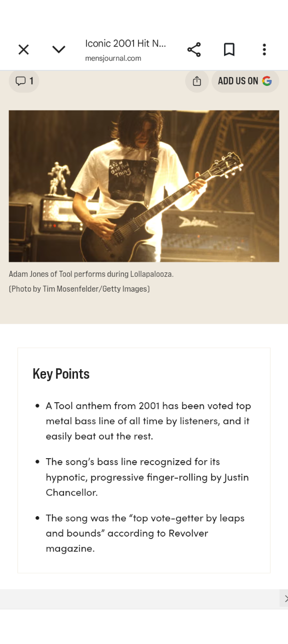Tap the share icon in top bar
The image size is (288, 644).
(x=194, y=49)
